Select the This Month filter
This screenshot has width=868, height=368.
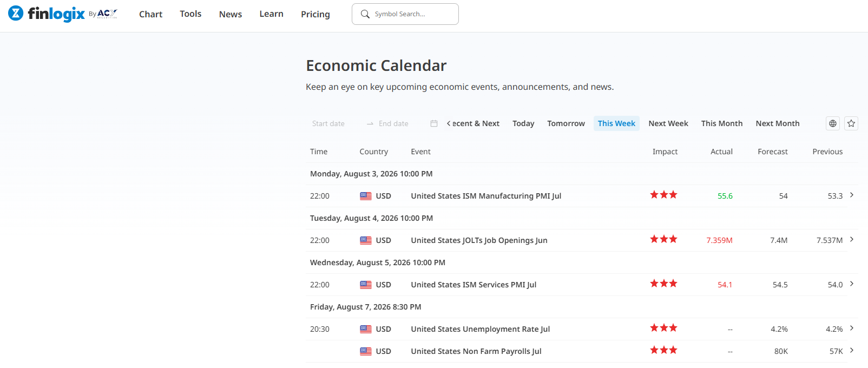coord(722,123)
